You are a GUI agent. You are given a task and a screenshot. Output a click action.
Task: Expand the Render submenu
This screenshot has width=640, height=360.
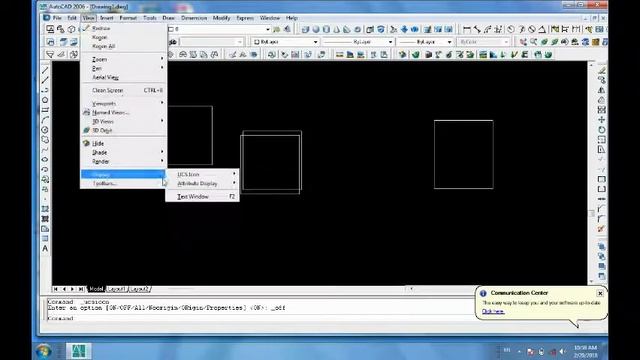[x=123, y=161]
